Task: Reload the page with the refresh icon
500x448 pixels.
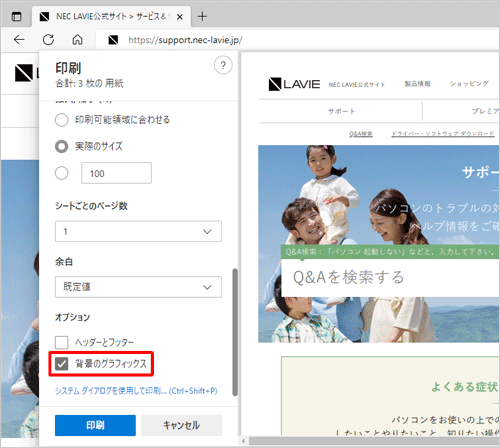Action: coord(48,40)
